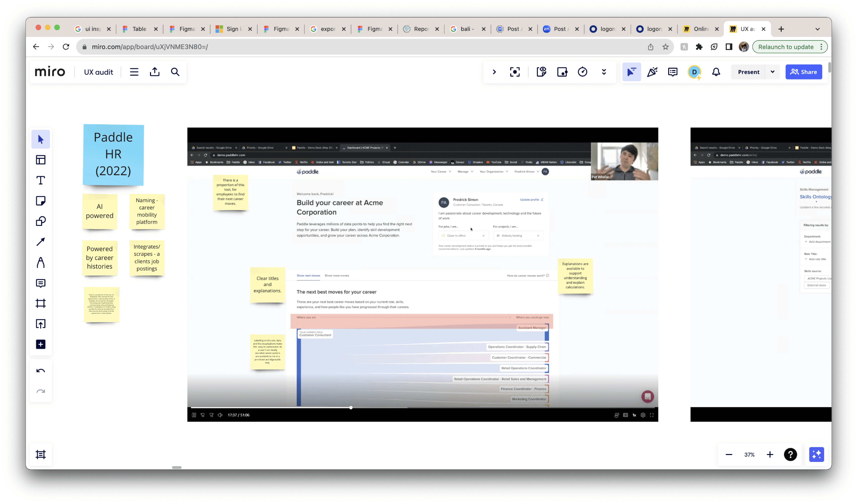The height and width of the screenshot is (504, 858).
Task: Select the sticky note tool
Action: tap(40, 201)
